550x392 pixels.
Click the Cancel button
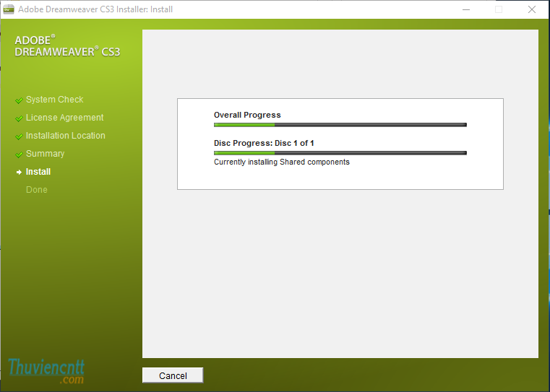[x=173, y=375]
